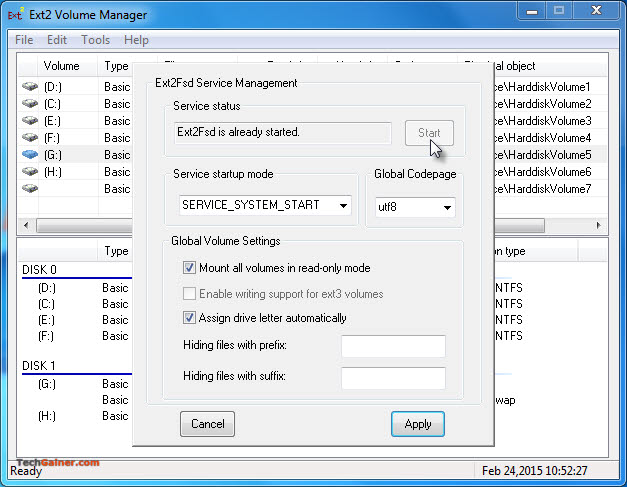The height and width of the screenshot is (487, 627).
Task: Select (C:) under DISK 0
Action: pos(46,304)
